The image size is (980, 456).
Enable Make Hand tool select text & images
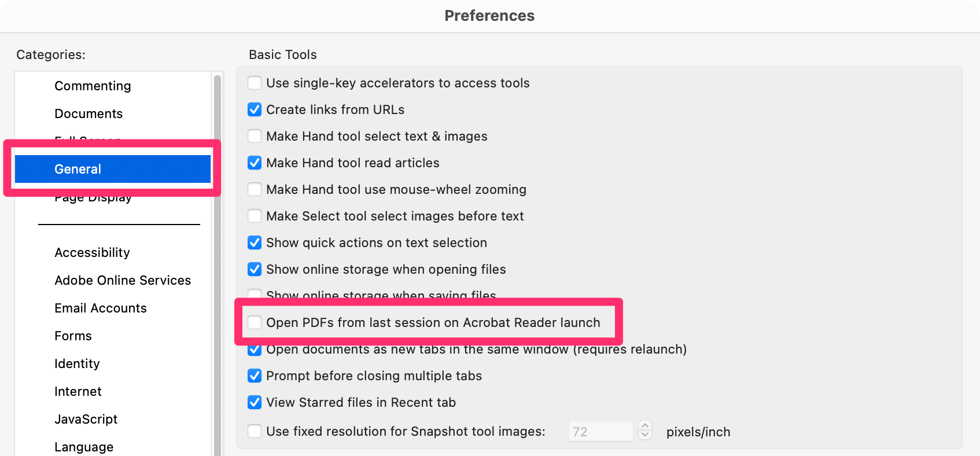[255, 136]
